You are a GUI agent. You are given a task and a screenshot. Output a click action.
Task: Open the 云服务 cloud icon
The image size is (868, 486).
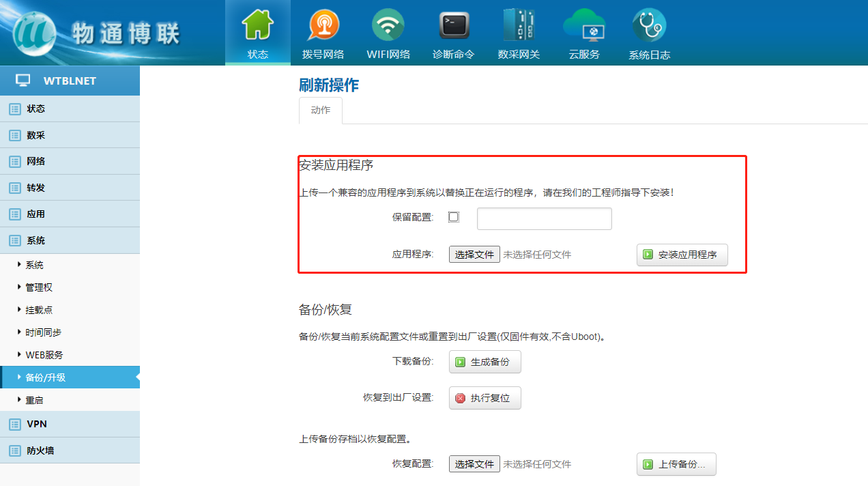tap(584, 26)
